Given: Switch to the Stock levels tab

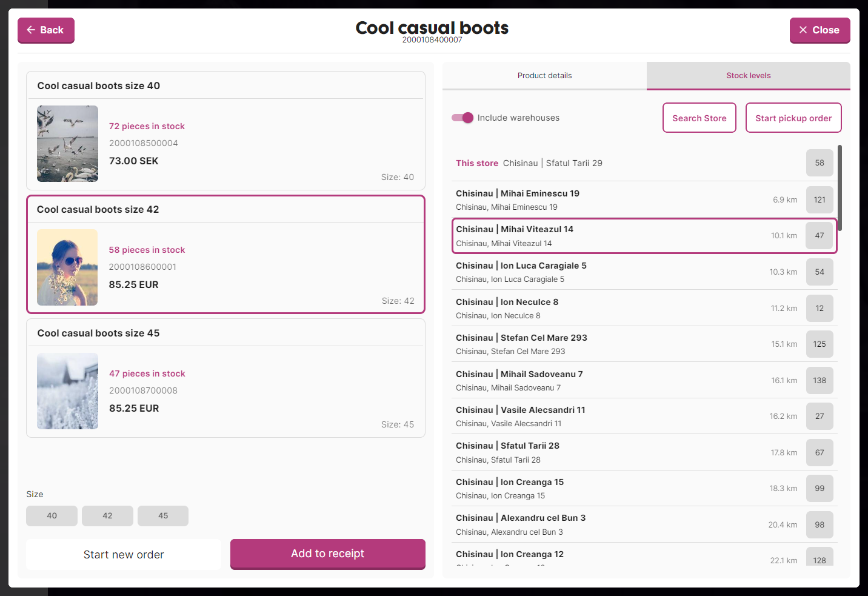Looking at the screenshot, I should [749, 75].
